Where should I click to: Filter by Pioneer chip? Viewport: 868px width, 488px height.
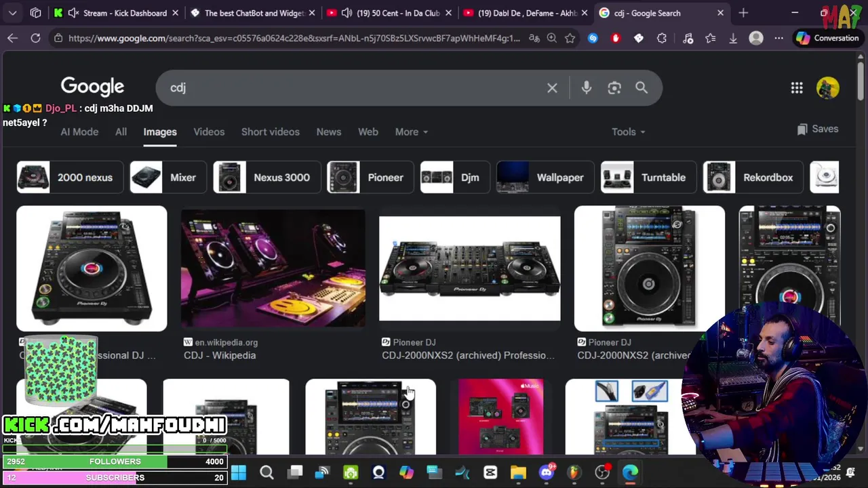[x=370, y=178]
